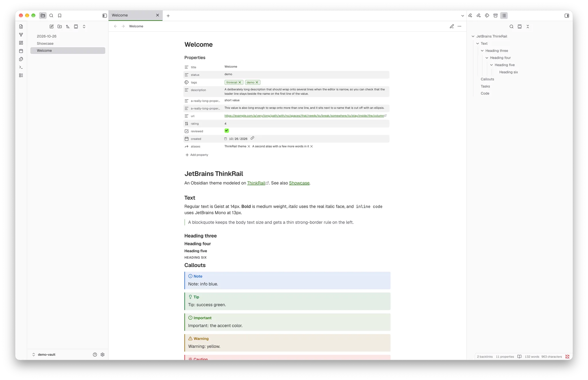Open the Showcase note in file list
Viewport: 588px width, 380px height.
68,43
